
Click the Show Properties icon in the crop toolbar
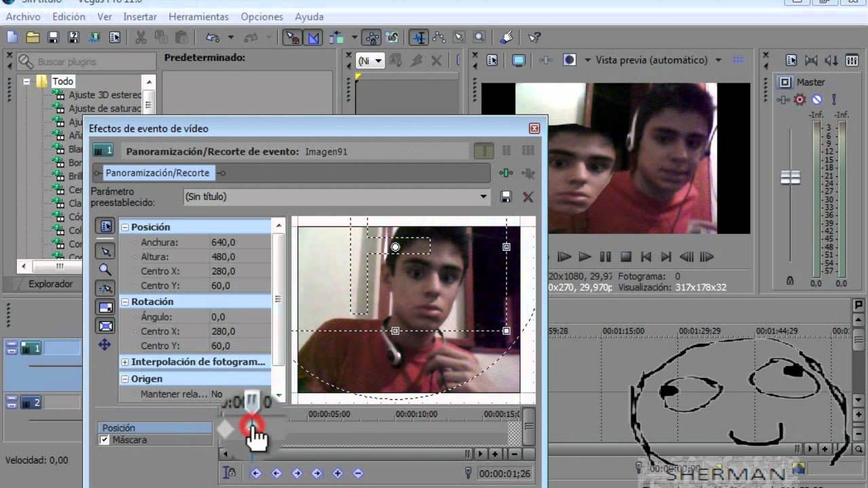(x=105, y=226)
